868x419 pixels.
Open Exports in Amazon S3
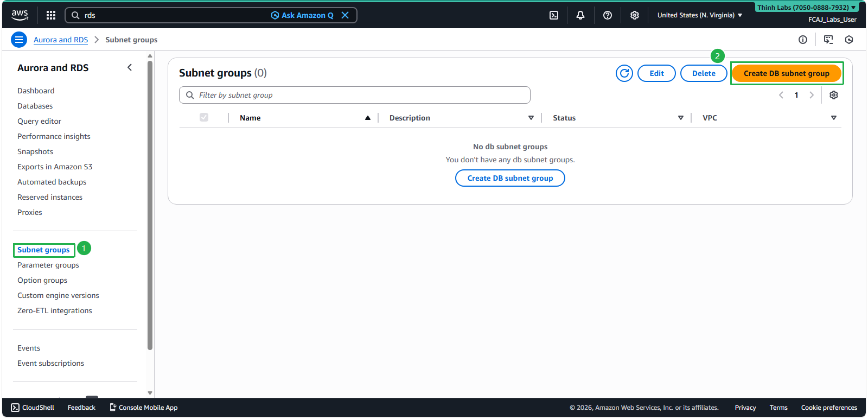tap(55, 167)
